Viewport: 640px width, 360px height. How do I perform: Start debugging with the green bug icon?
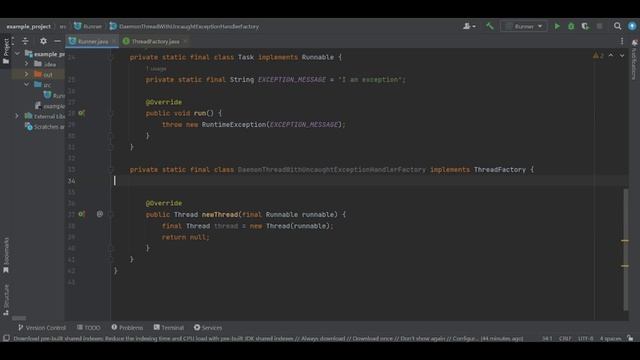(571, 27)
